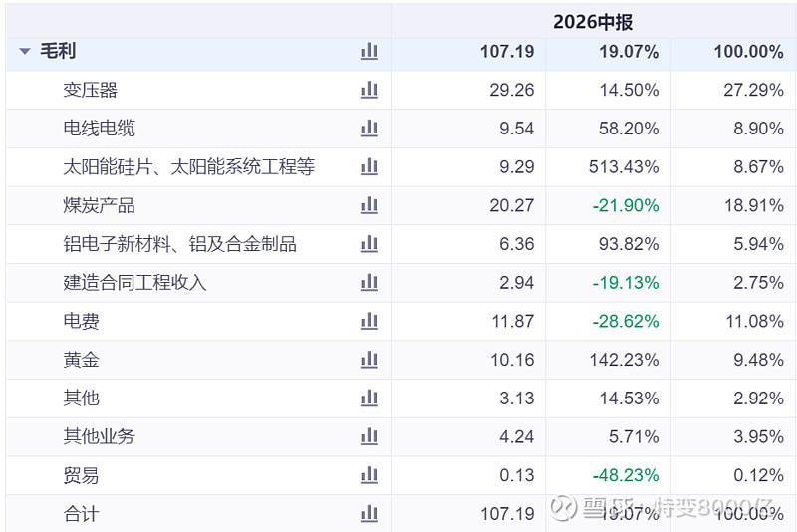Screen dimensions: 797x532
Task: Open bar chart icon for 变压器
Action: pos(369,90)
